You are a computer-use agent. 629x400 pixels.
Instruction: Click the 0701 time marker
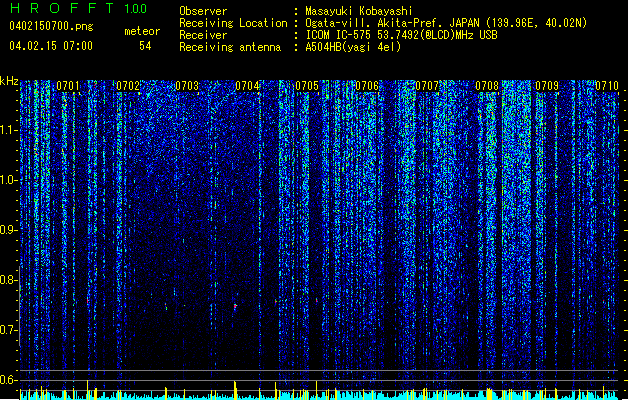point(68,86)
